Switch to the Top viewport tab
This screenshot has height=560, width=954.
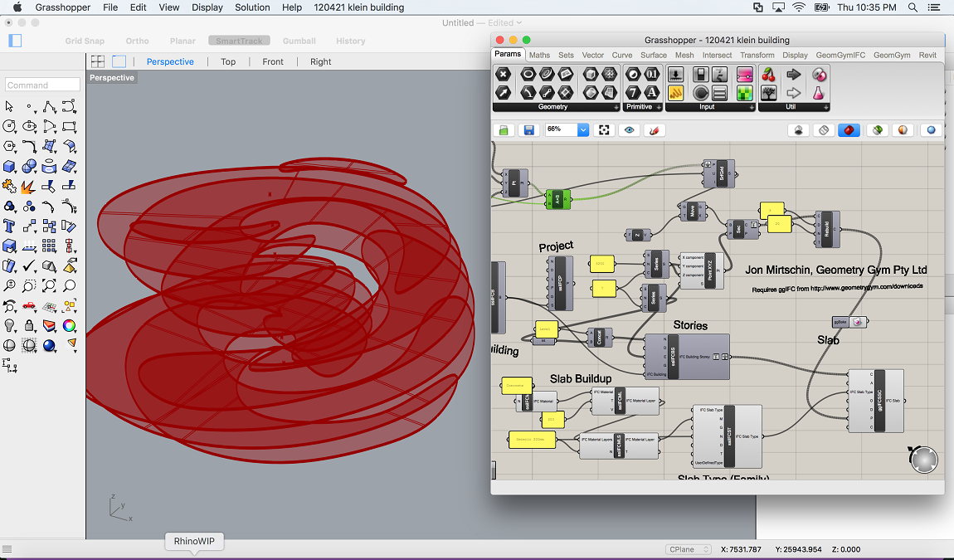[228, 61]
